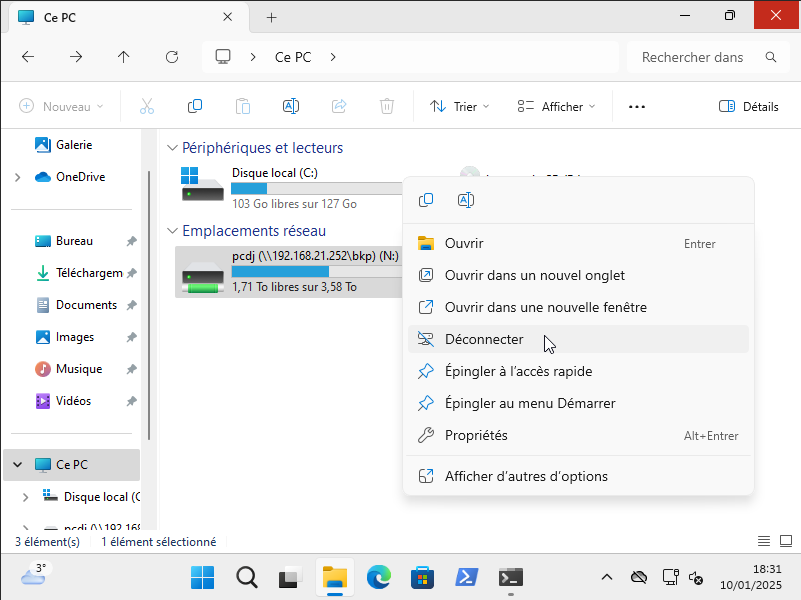
Task: Go forward with the right arrow
Action: point(76,57)
